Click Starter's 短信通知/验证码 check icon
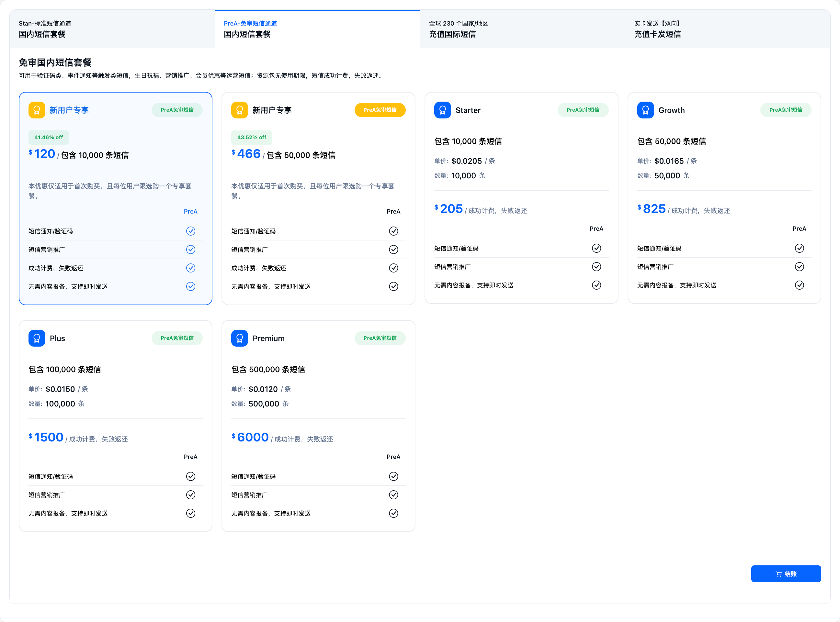This screenshot has height=622, width=840. 596,248
